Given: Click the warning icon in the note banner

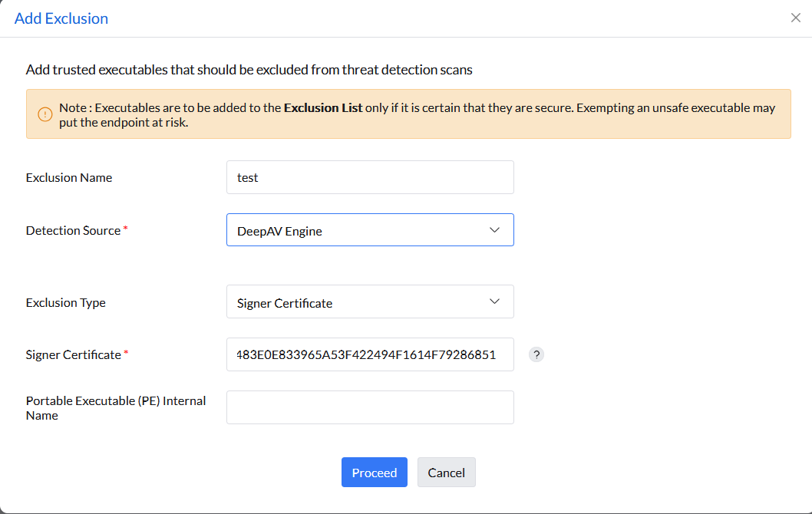Looking at the screenshot, I should [44, 114].
